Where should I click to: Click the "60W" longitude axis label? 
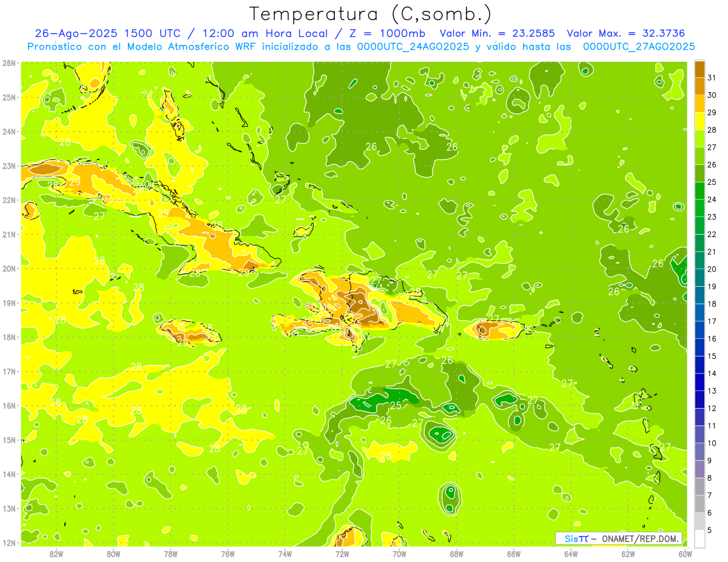click(685, 554)
